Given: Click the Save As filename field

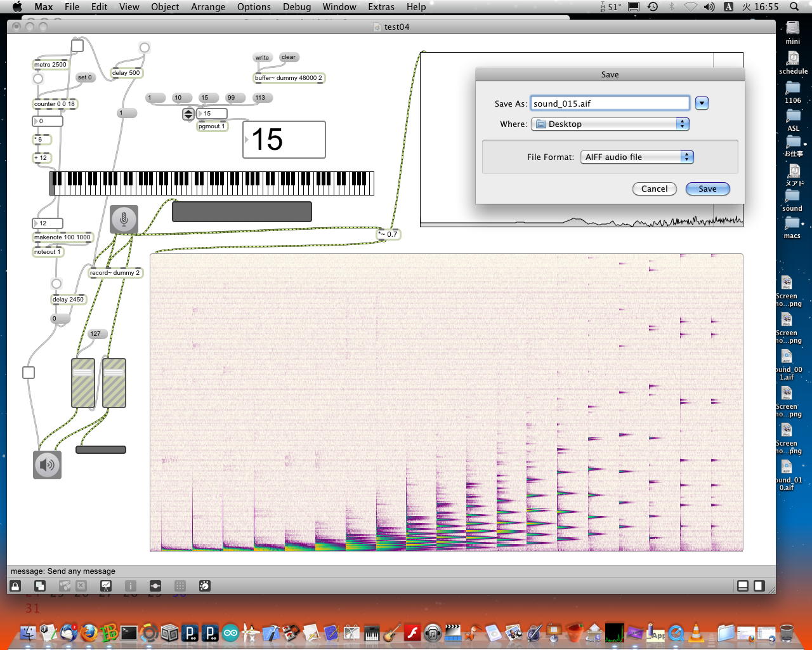Looking at the screenshot, I should (610, 103).
